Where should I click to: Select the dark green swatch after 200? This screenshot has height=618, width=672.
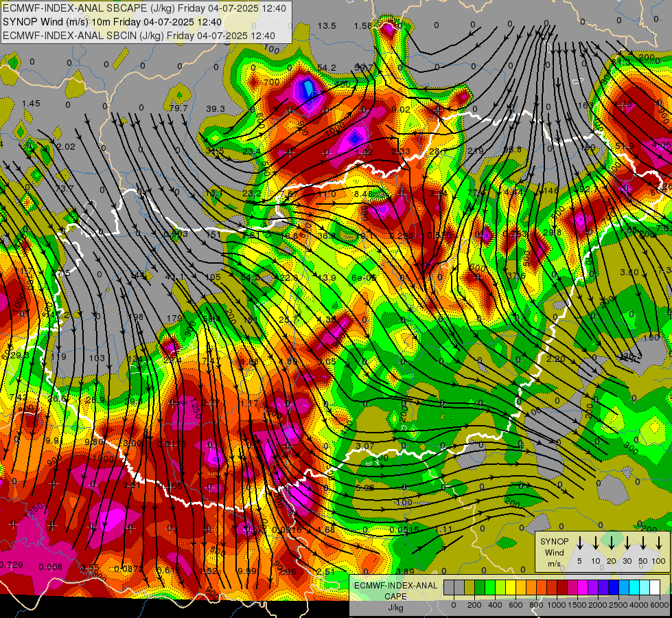[x=480, y=587]
